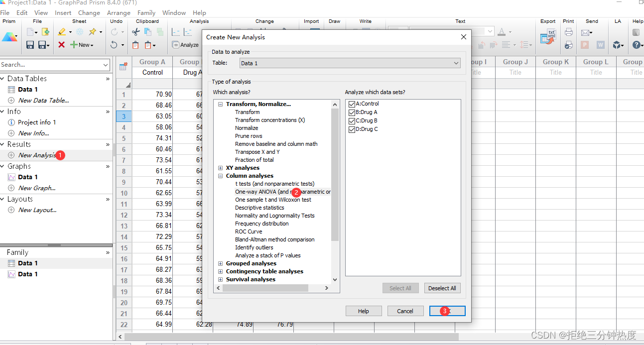
Task: Click New Graph in Graphs section
Action: click(37, 188)
